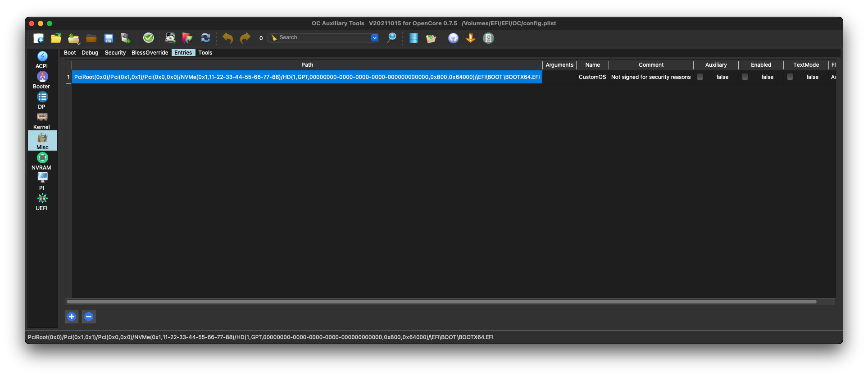Open the NVRAM section in sidebar
This screenshot has width=868, height=377.
(42, 161)
